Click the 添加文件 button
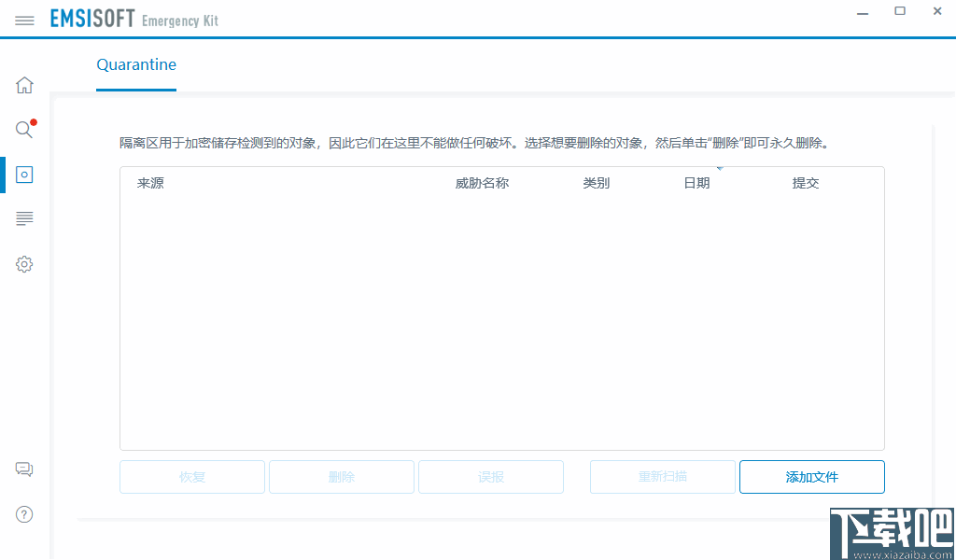956x560 pixels. pyautogui.click(x=811, y=476)
